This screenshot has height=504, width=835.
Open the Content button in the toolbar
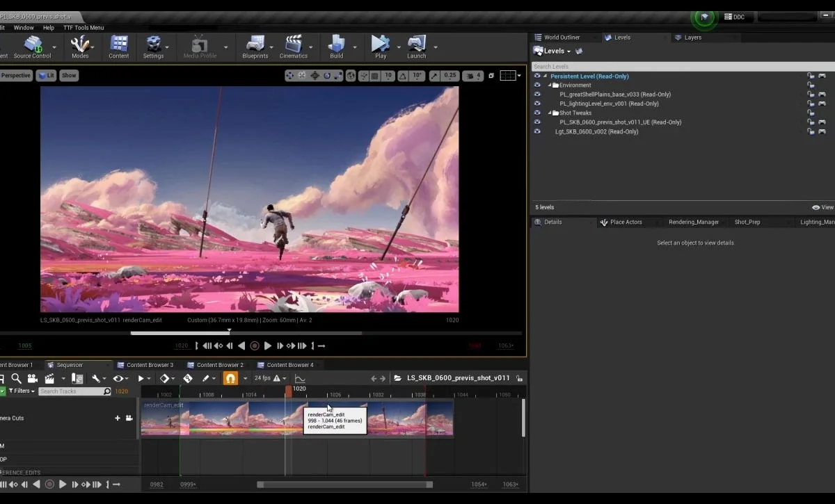click(119, 47)
